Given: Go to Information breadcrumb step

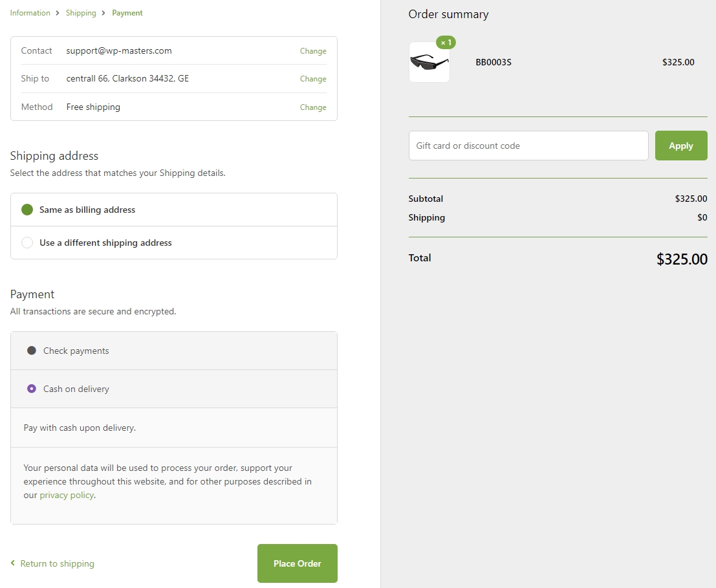Looking at the screenshot, I should [30, 13].
